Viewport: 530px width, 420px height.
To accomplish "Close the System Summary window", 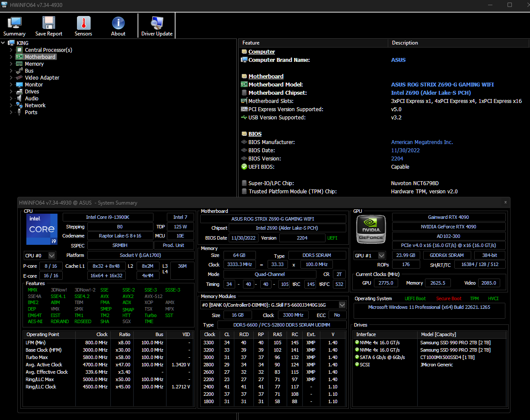I will point(505,202).
